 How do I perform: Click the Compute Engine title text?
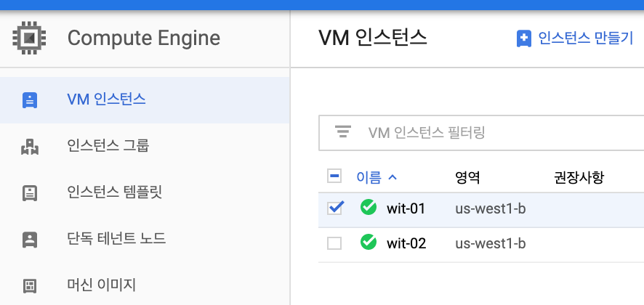(x=144, y=38)
